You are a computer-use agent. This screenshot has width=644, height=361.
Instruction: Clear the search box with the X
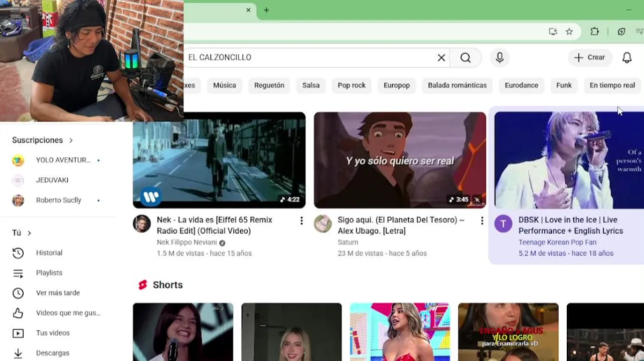point(441,58)
